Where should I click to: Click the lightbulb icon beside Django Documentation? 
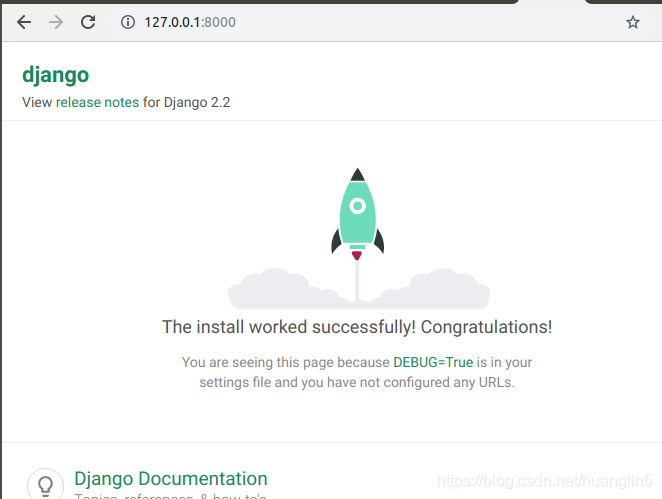pyautogui.click(x=46, y=485)
